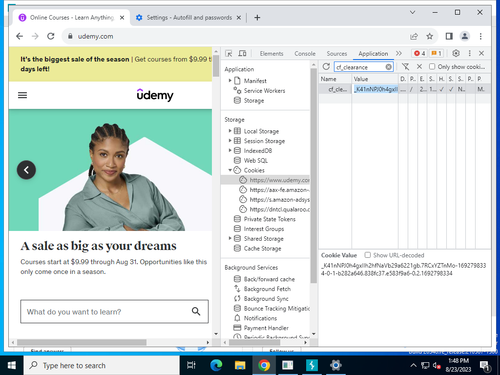Toggle the device toolbar icon
Screen dimensions: 500x375
[x=242, y=53]
